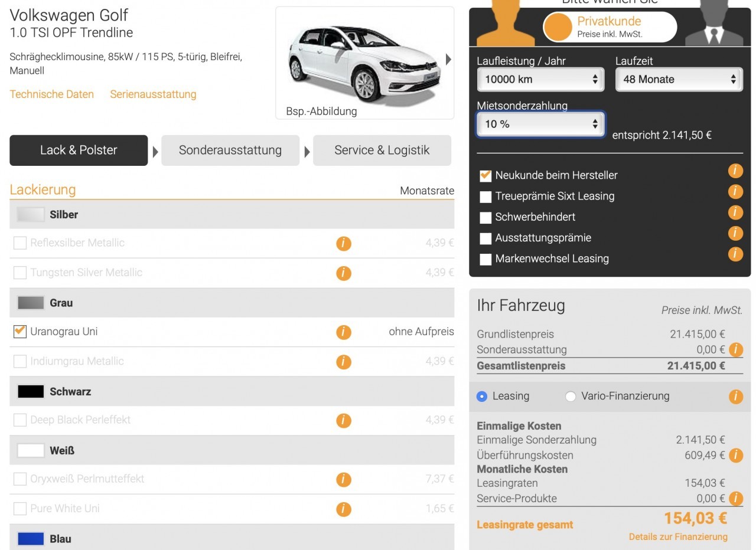
Task: Open info icon for Ausstattungsprämie
Action: pos(735,233)
